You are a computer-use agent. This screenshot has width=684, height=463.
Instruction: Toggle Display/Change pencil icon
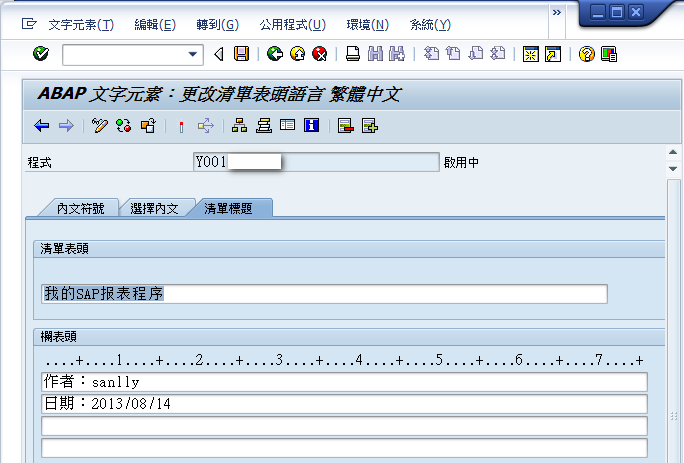point(99,126)
